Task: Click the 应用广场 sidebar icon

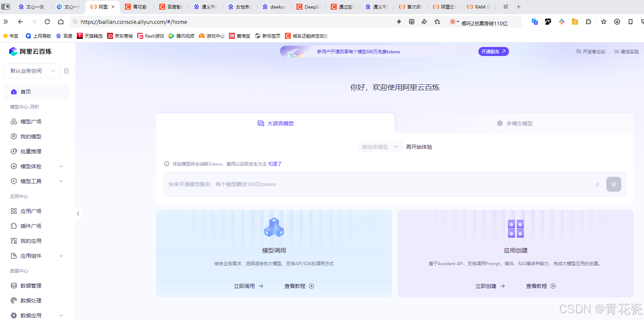Action: 14,211
